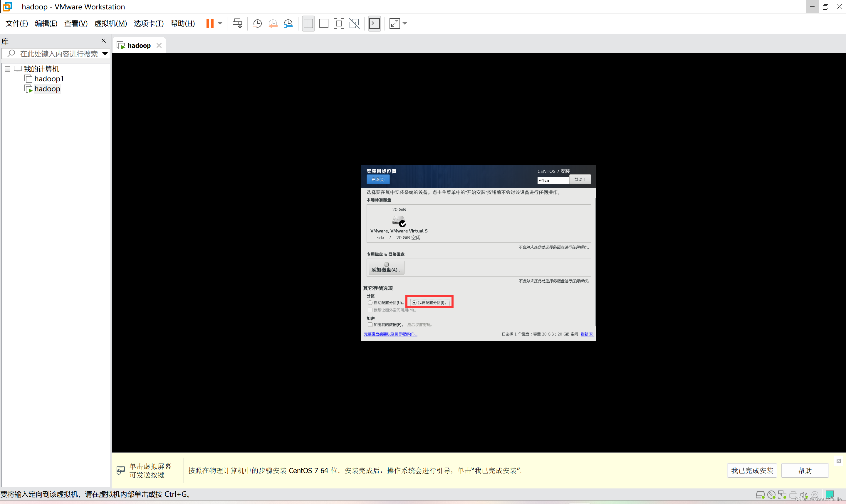Select 'I will configure partitioning' radio
The image size is (846, 504).
click(x=414, y=303)
